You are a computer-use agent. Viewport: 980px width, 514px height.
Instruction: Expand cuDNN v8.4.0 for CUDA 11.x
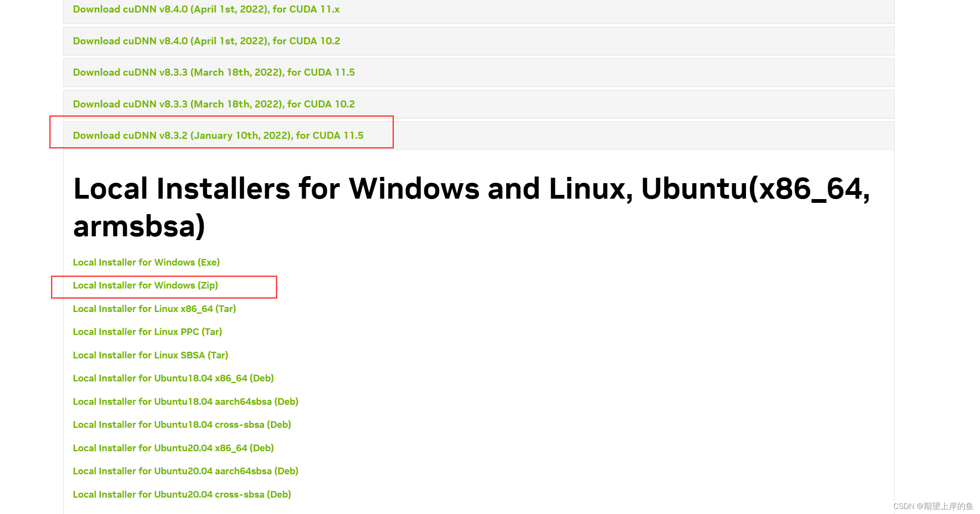[x=206, y=9]
